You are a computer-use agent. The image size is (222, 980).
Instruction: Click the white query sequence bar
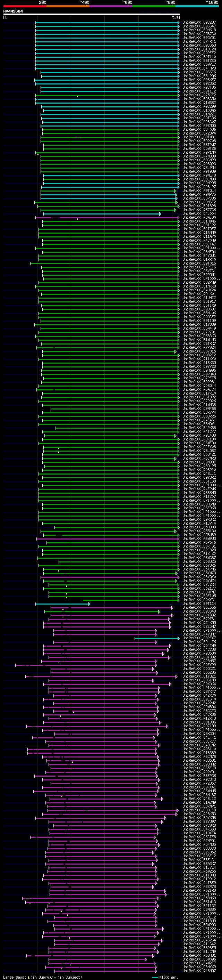click(x=92, y=15)
